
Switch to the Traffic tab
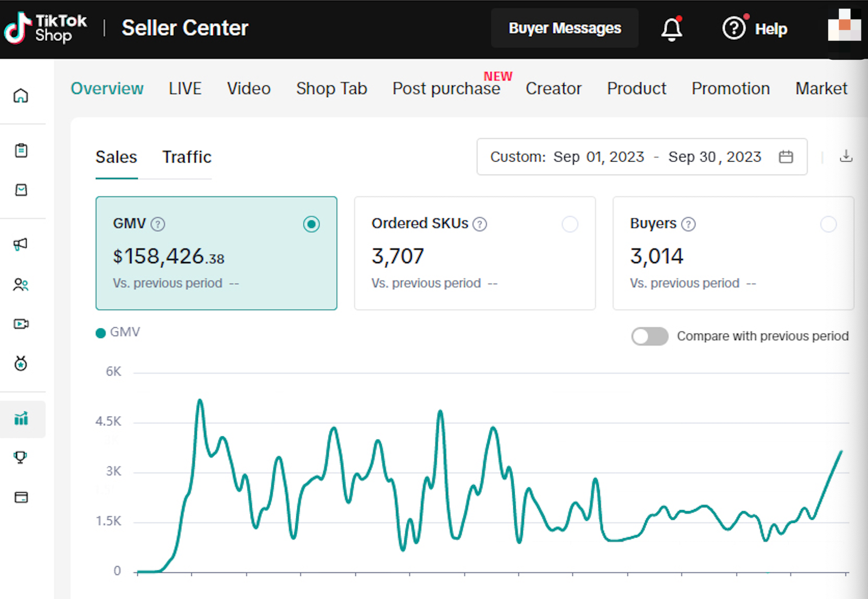pos(187,157)
